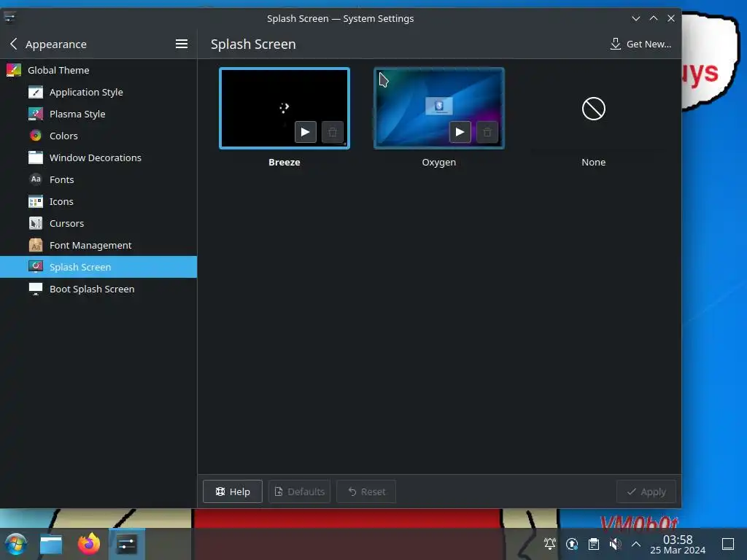Screen dimensions: 747x560
Task: Click the Oxygen delete trash icon
Action: 487,132
